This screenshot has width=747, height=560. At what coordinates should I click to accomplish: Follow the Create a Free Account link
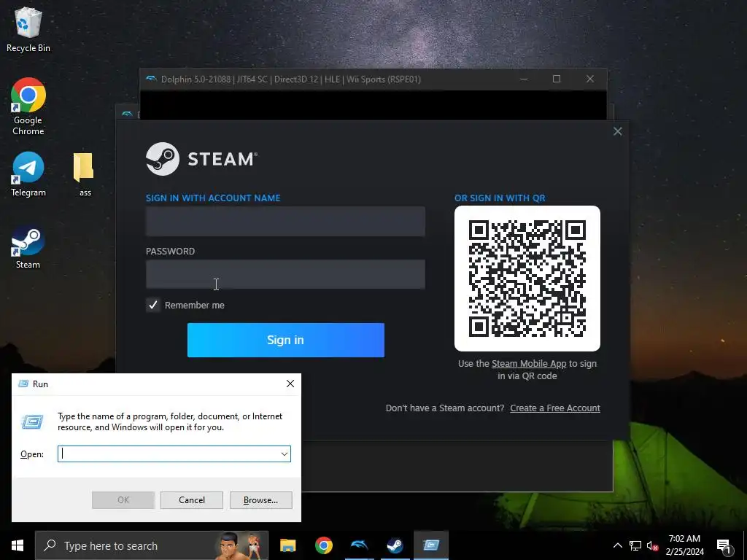(x=555, y=408)
